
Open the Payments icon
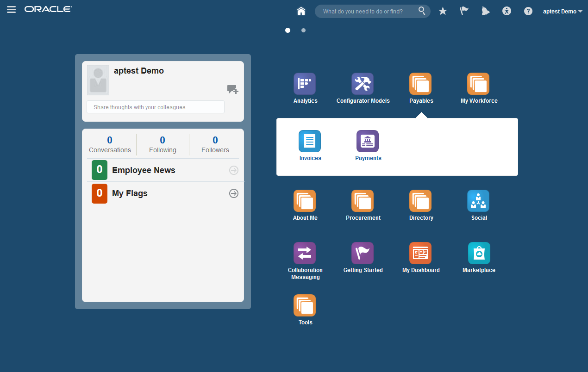coord(368,141)
